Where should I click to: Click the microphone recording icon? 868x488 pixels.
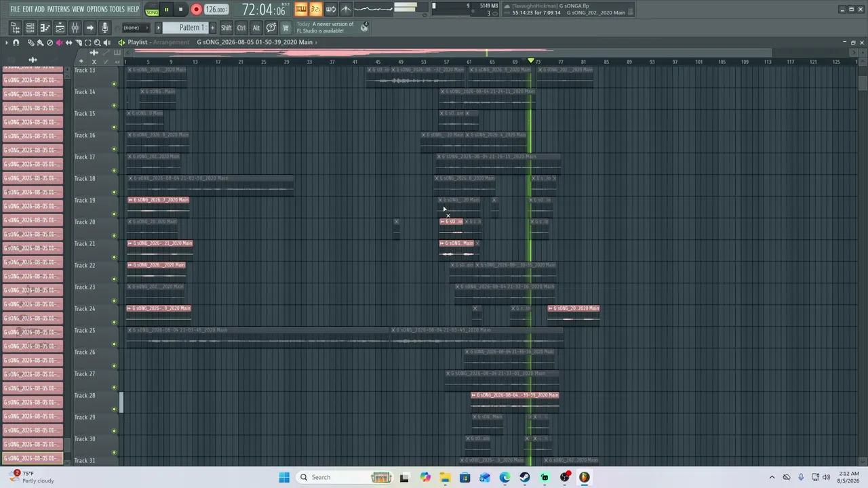(104, 28)
